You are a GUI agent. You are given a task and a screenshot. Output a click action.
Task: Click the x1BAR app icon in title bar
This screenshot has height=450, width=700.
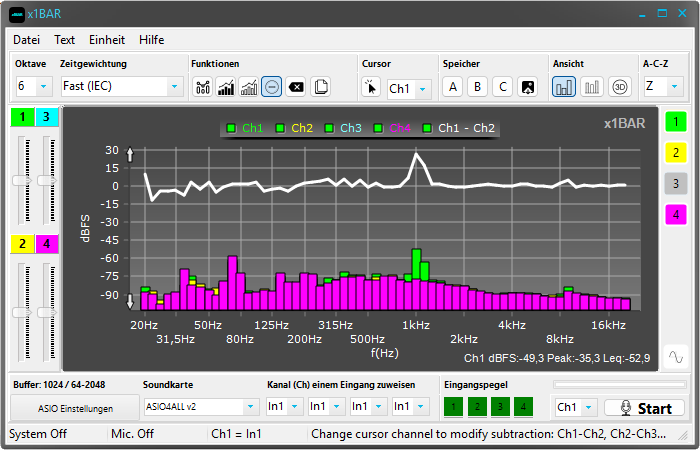[17, 14]
